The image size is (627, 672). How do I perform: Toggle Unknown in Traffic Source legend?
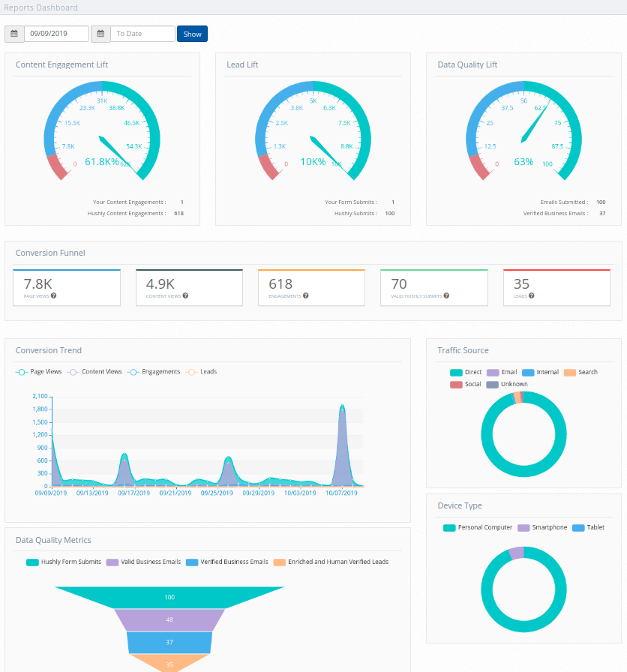[507, 385]
